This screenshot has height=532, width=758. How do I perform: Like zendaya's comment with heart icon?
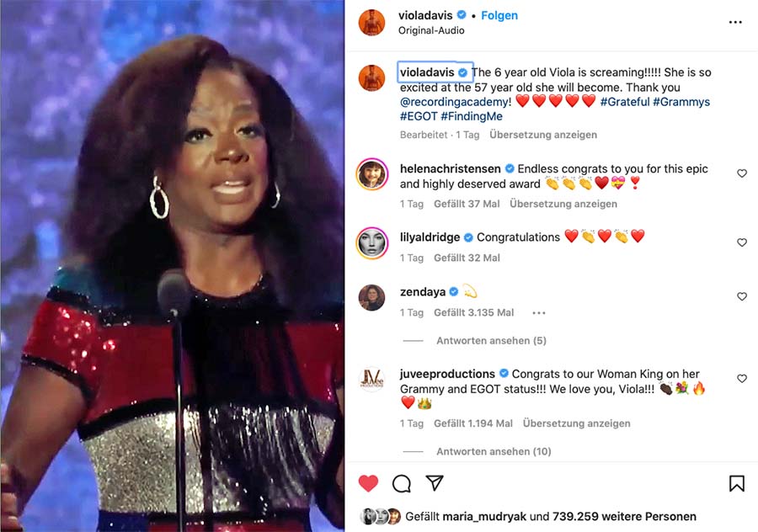click(x=741, y=296)
